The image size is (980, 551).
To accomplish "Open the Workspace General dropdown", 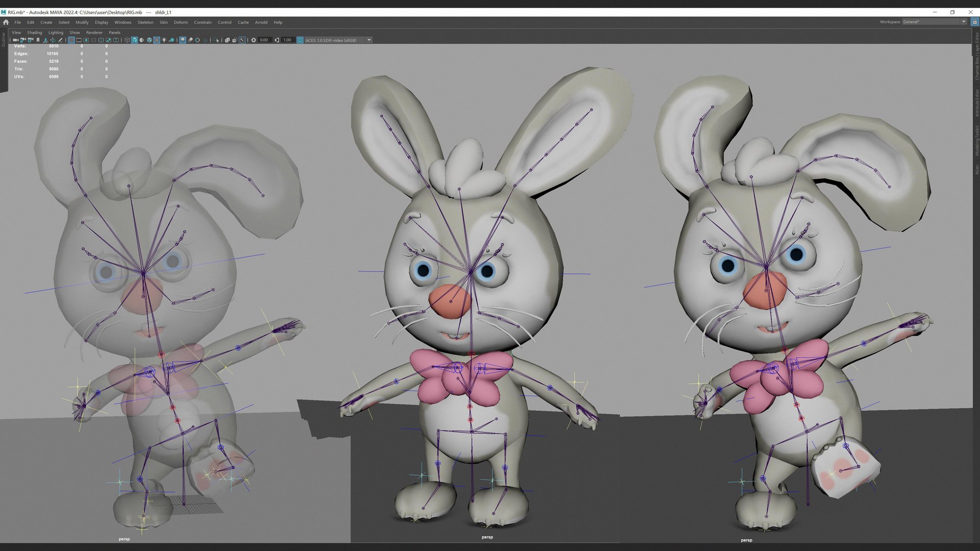I will [x=934, y=22].
